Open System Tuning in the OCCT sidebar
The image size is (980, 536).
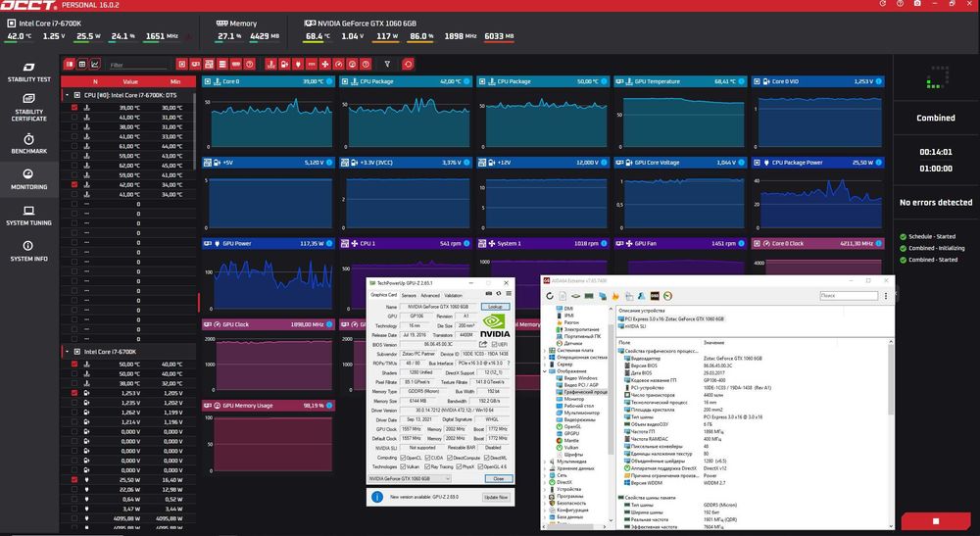tap(28, 215)
